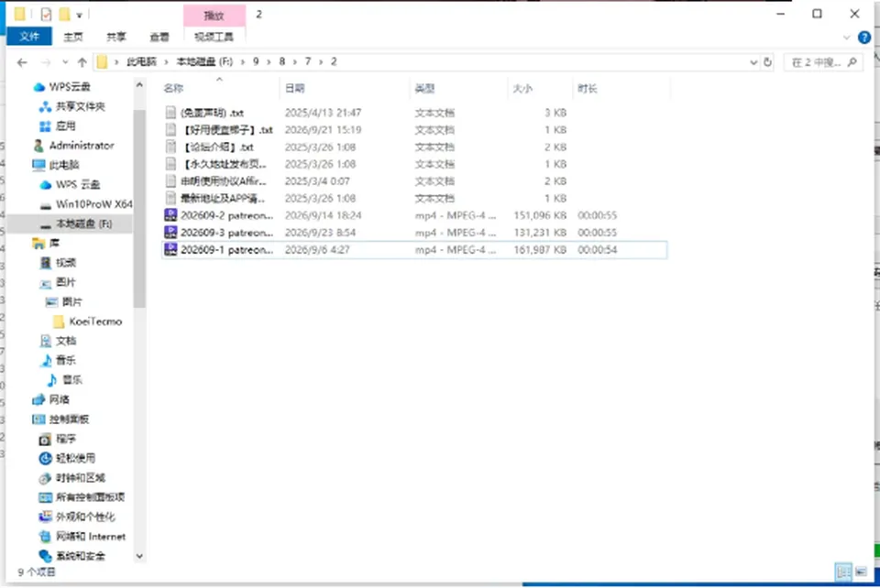The height and width of the screenshot is (588, 880).
Task: Sort files by the 日期 date column header
Action: 294,88
